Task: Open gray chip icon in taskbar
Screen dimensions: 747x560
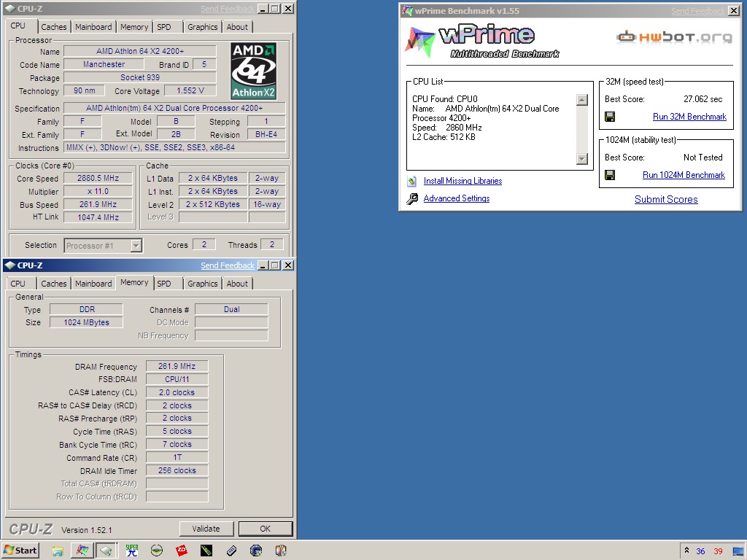Action: click(231, 551)
